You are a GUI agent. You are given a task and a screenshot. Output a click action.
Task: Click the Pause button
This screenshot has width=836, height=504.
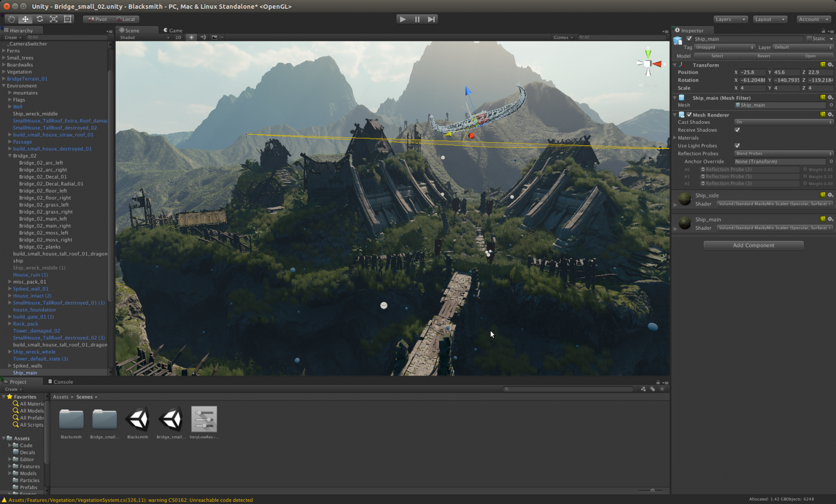pos(417,19)
